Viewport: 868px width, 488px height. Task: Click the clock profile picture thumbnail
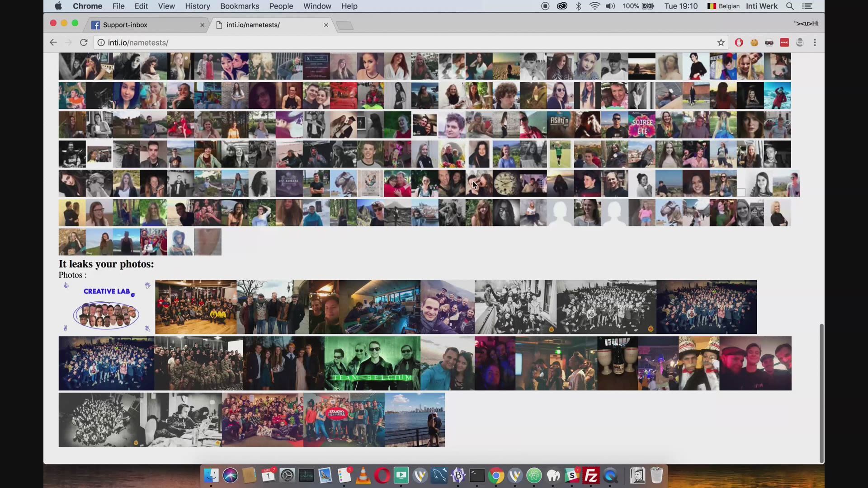[x=506, y=183]
